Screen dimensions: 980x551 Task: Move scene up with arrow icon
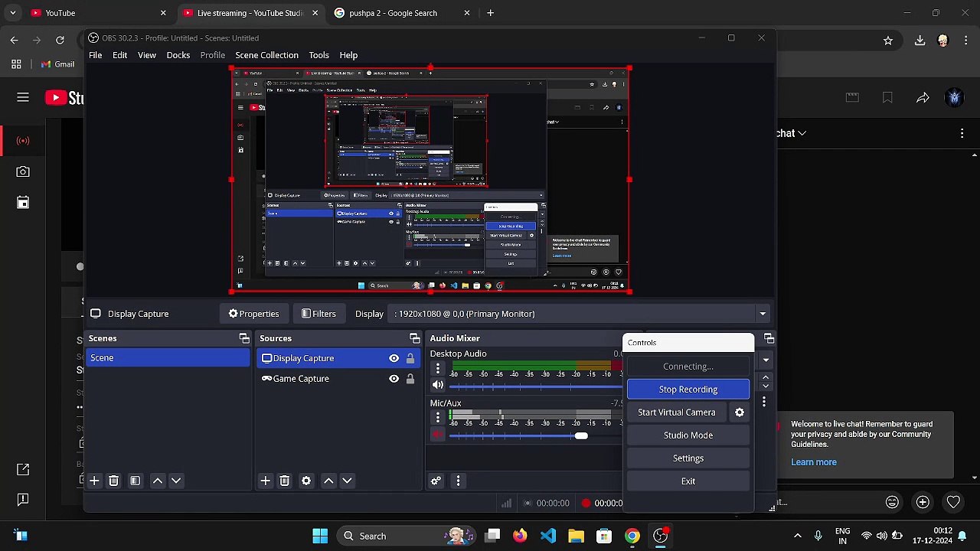(x=157, y=481)
